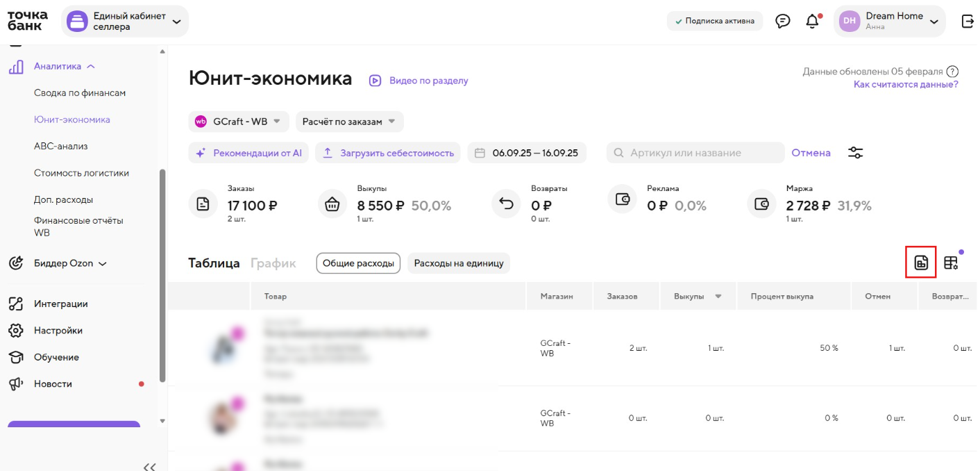This screenshot has height=471, width=980.
Task: Expand Биддер Ozon menu
Action: (70, 264)
